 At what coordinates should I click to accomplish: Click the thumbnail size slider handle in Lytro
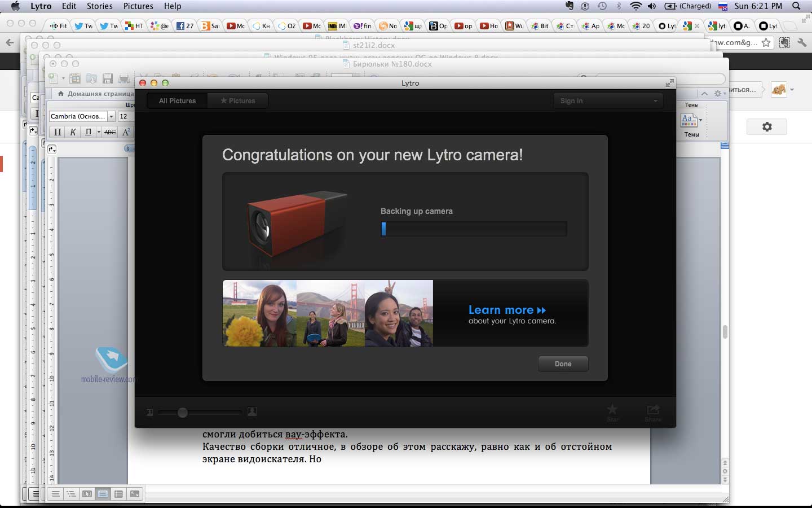[182, 413]
